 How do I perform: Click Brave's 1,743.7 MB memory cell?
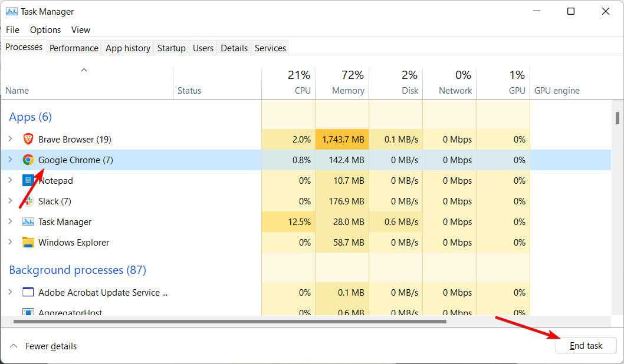(342, 140)
